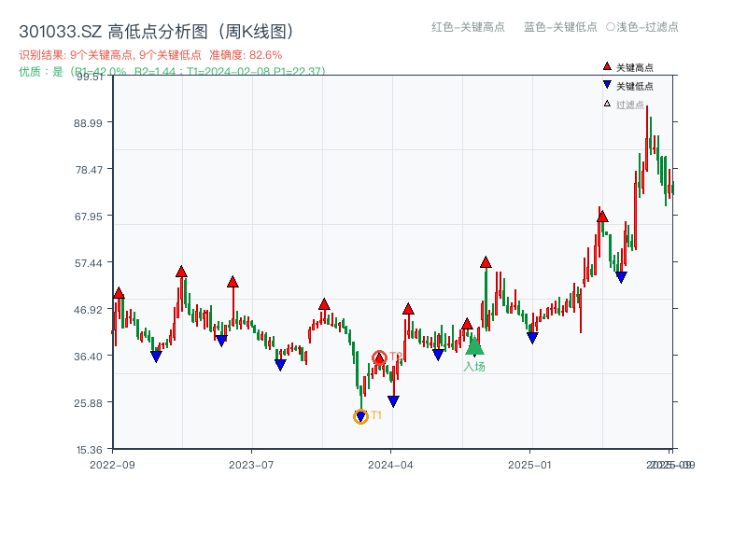Image resolution: width=747 pixels, height=560 pixels.
Task: Click the red key-high marker directly left of 入场
Action: click(x=467, y=324)
